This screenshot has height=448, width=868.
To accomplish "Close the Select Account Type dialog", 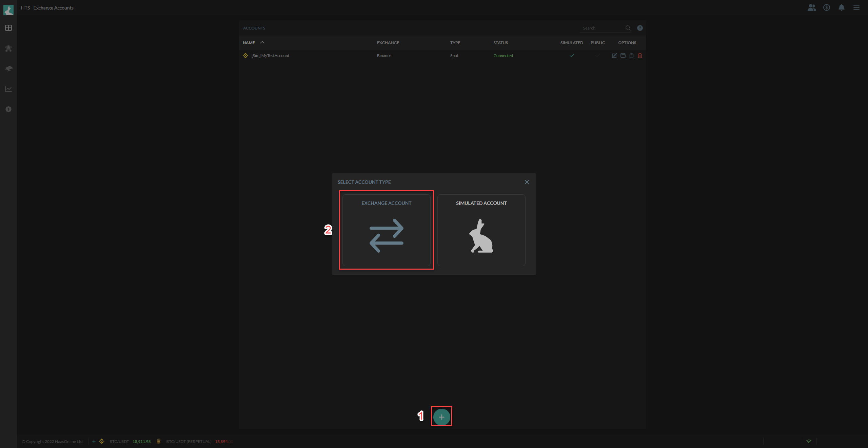I will pos(527,182).
